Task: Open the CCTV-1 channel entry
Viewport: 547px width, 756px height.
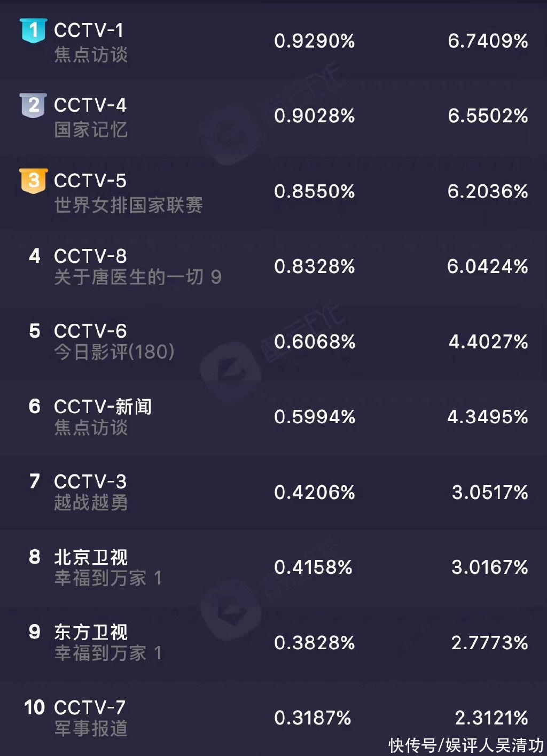Action: click(89, 30)
